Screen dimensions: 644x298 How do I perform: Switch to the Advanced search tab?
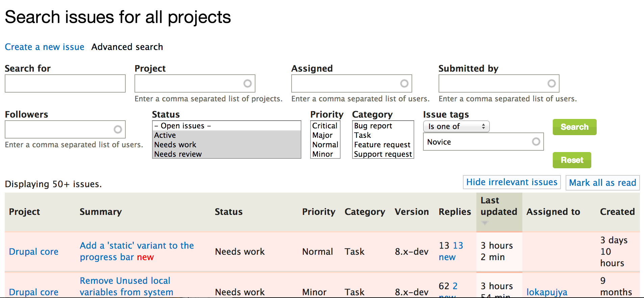(127, 47)
